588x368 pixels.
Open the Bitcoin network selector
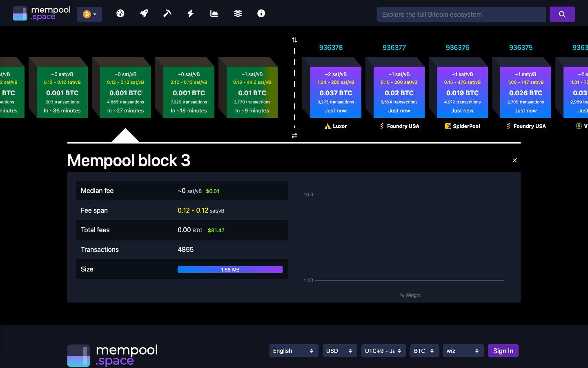(89, 13)
